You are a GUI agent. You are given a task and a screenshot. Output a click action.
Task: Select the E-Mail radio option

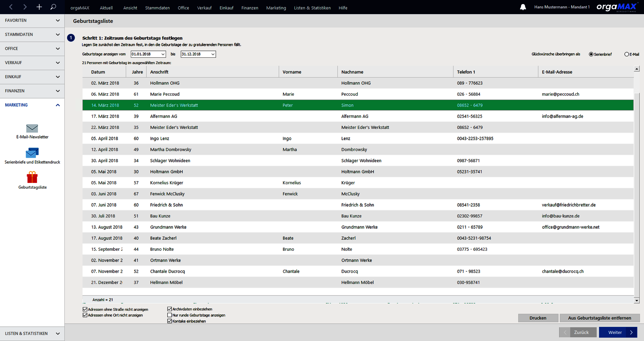point(627,54)
